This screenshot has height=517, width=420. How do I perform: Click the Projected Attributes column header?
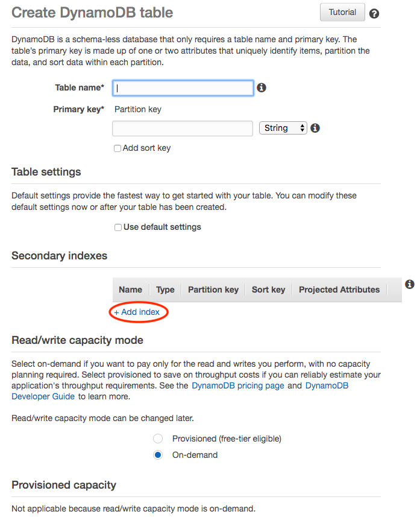pyautogui.click(x=339, y=290)
